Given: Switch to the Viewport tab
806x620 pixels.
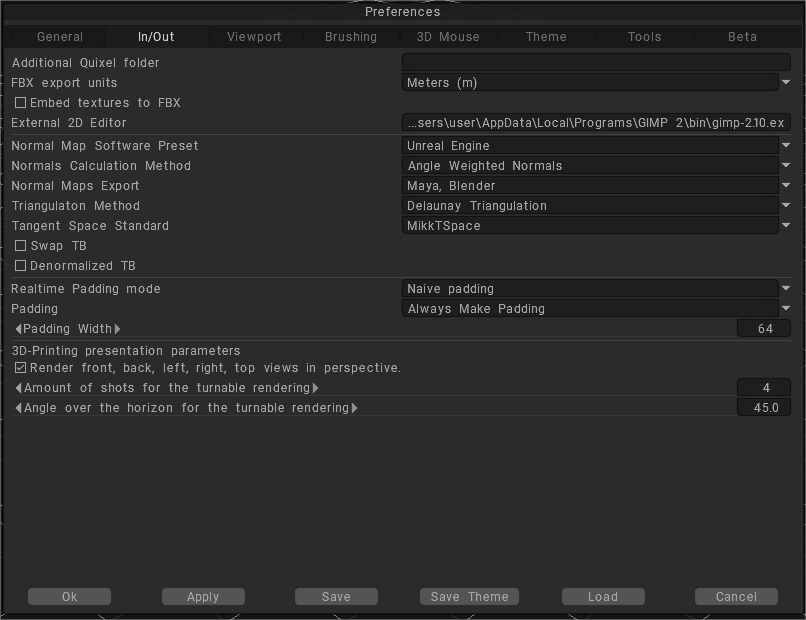Looking at the screenshot, I should click(x=254, y=37).
